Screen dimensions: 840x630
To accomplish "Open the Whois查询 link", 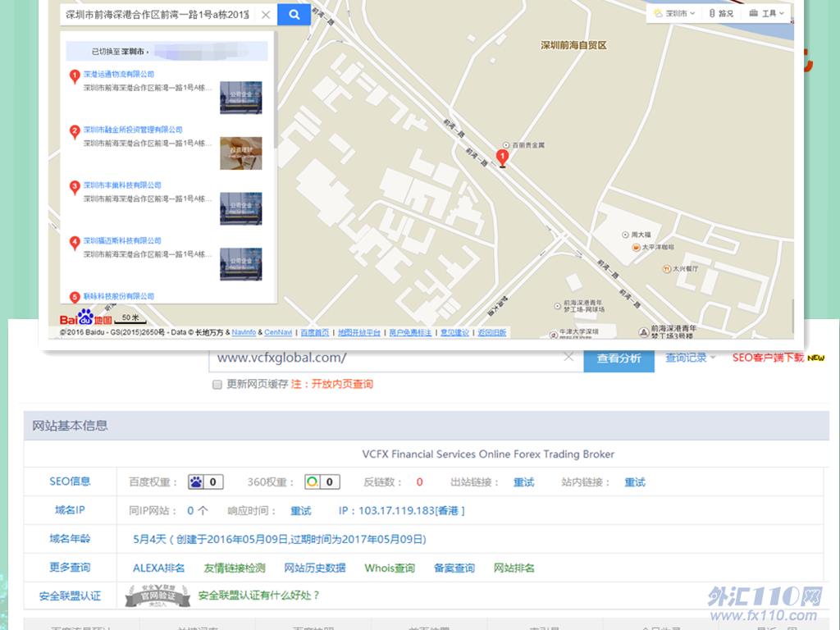I will pos(390,568).
